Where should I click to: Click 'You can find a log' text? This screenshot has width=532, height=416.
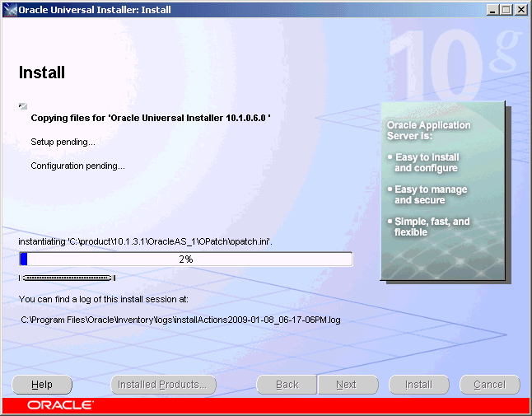coord(104,299)
